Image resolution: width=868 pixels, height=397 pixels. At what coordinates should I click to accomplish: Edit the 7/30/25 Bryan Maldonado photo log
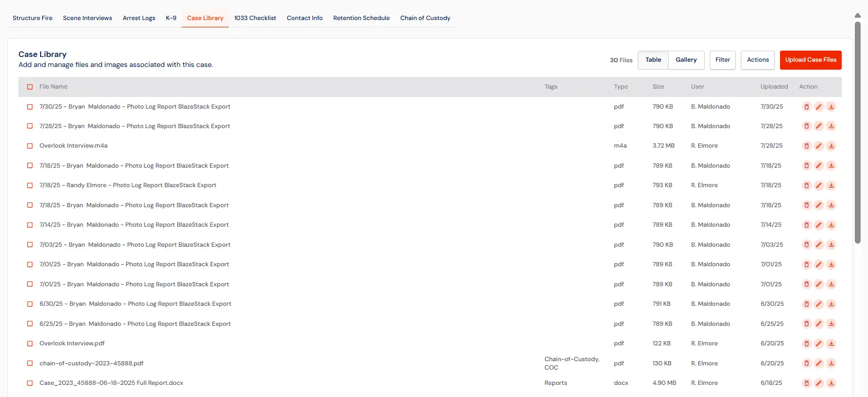point(818,106)
